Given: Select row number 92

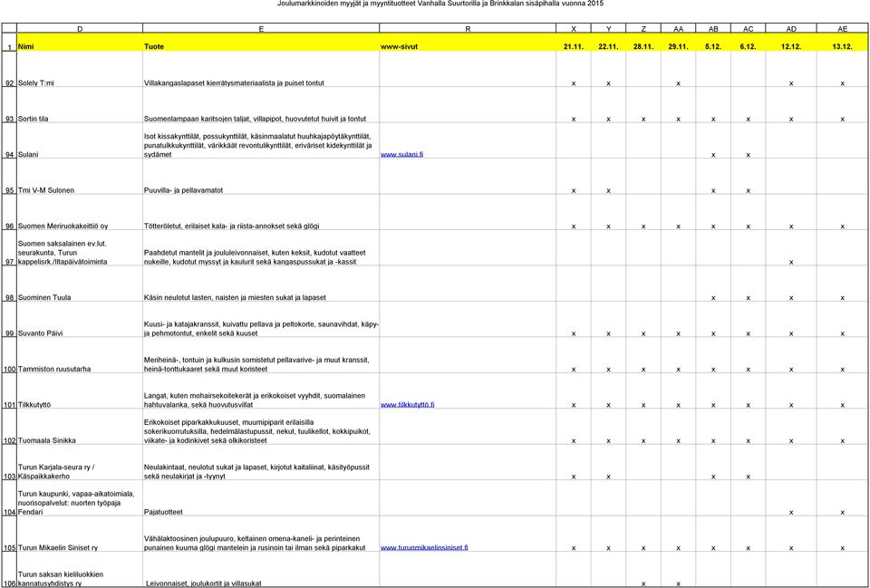Looking at the screenshot, I should [x=9, y=70].
